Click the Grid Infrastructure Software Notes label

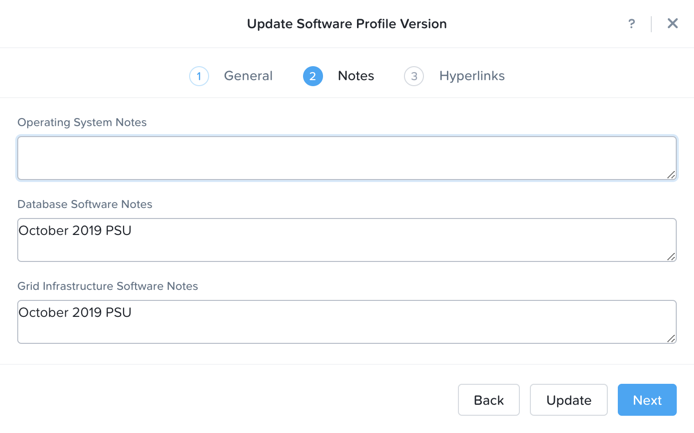coord(108,286)
